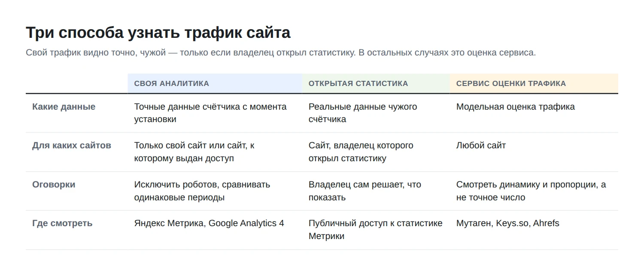Viewport: 644px width, 270px height.
Task: Click cell "Яндекс Метрика, Google Analytics 4"
Action: 215,230
